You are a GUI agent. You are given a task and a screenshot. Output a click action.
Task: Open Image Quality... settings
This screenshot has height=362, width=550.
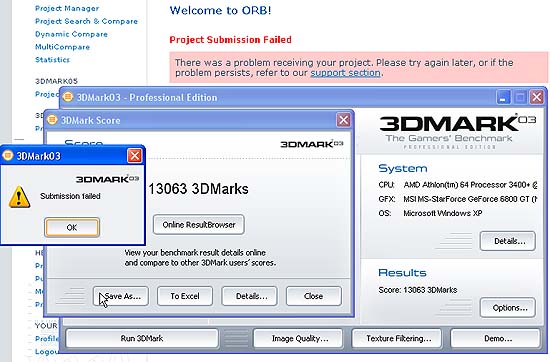(x=298, y=338)
